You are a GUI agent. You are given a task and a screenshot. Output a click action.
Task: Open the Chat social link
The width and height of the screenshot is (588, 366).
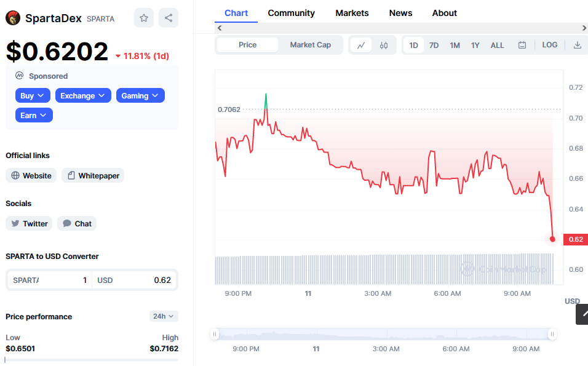[x=77, y=223]
